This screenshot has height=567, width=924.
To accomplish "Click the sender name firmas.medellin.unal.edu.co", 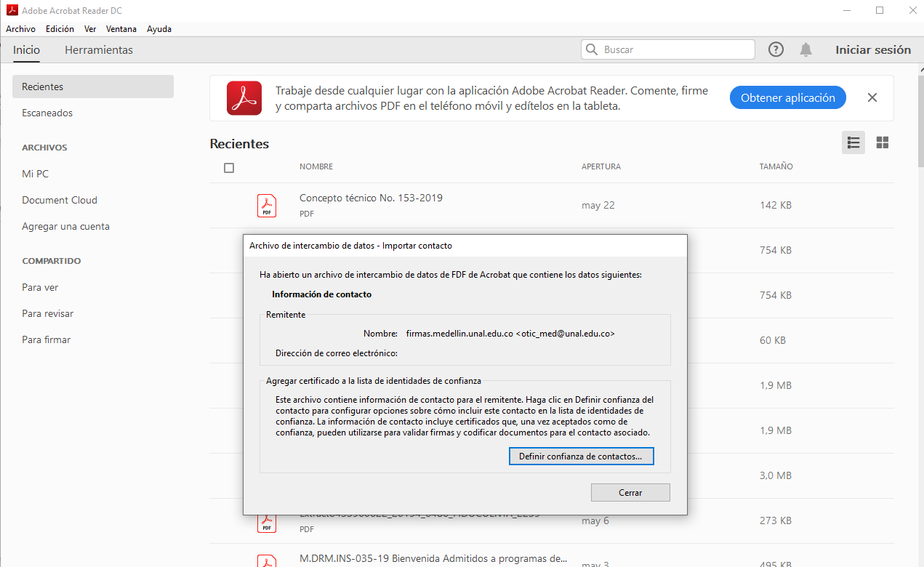I will tap(510, 334).
